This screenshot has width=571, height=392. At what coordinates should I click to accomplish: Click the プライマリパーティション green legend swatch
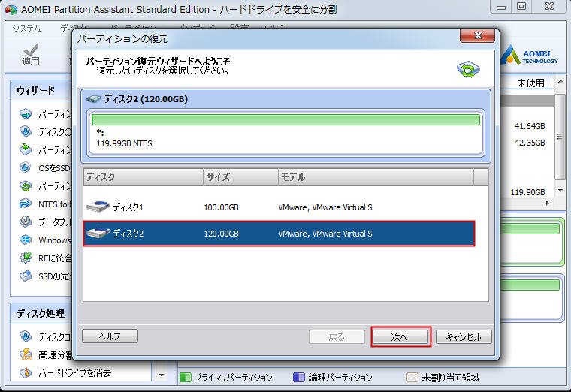pyautogui.click(x=186, y=378)
